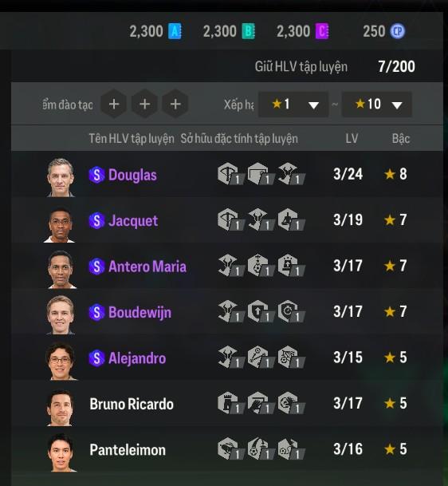
Task: Click the purple S badge beside Boudewijn
Action: 97,312
